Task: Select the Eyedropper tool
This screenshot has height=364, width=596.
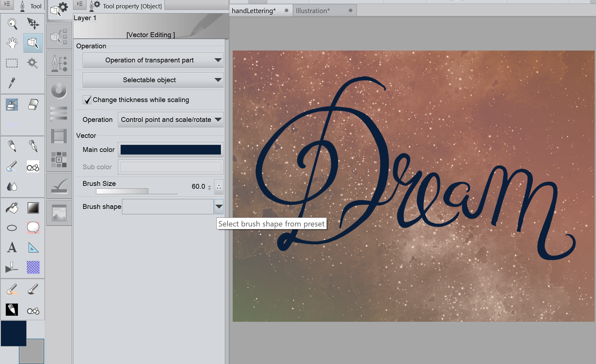Action: pos(12,83)
